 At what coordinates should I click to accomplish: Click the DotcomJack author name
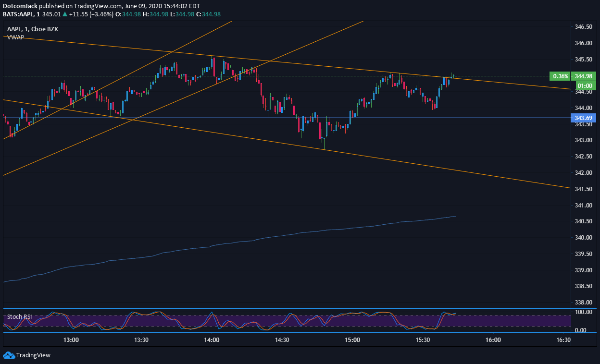coord(20,6)
